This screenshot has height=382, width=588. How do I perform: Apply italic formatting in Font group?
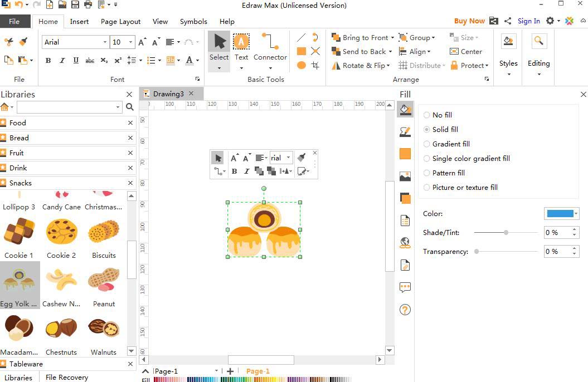pos(62,60)
